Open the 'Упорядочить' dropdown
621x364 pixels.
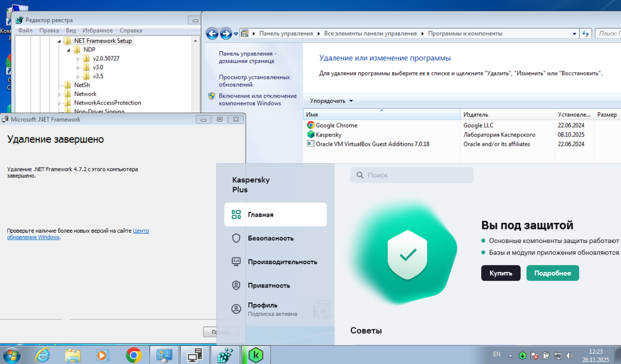pos(332,101)
